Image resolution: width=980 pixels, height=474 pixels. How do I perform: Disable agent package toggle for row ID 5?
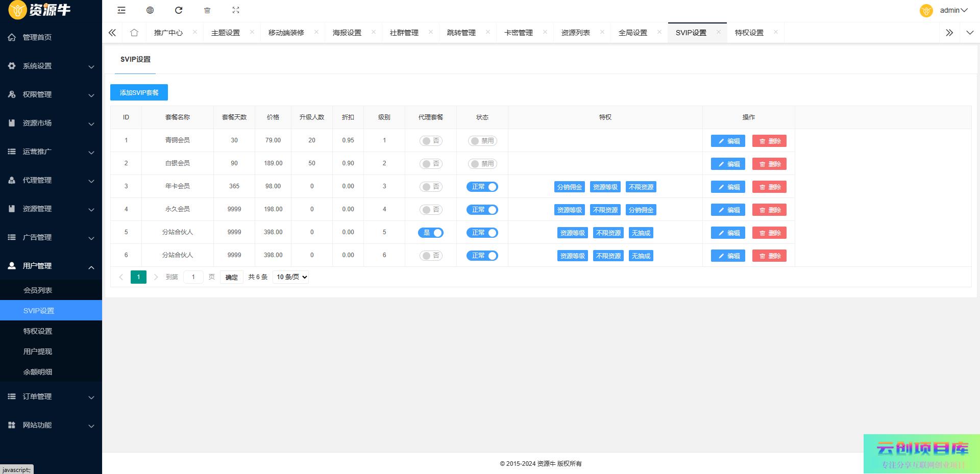(x=430, y=233)
